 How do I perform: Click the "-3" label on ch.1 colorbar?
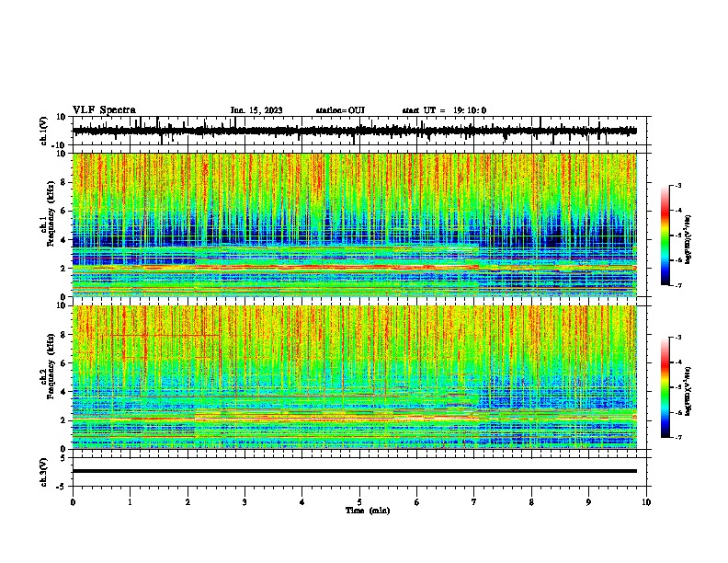(x=677, y=185)
